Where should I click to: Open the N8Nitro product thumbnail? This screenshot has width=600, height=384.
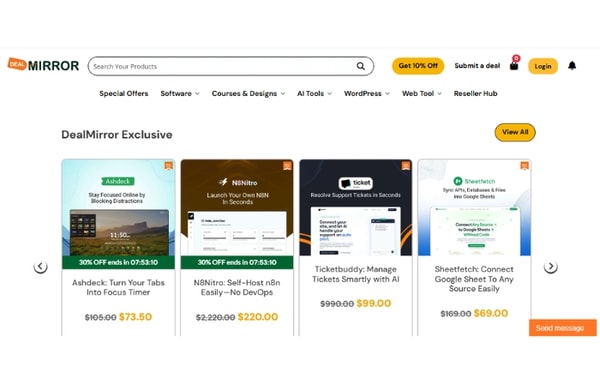tap(237, 208)
